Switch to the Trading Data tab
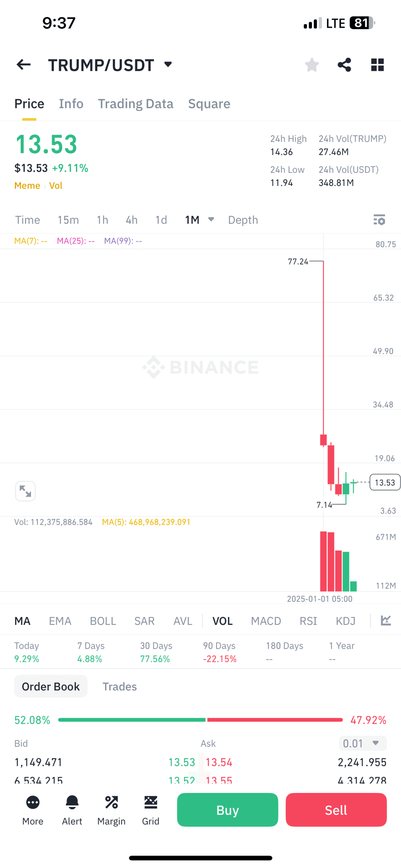The height and width of the screenshot is (868, 401). tap(136, 104)
